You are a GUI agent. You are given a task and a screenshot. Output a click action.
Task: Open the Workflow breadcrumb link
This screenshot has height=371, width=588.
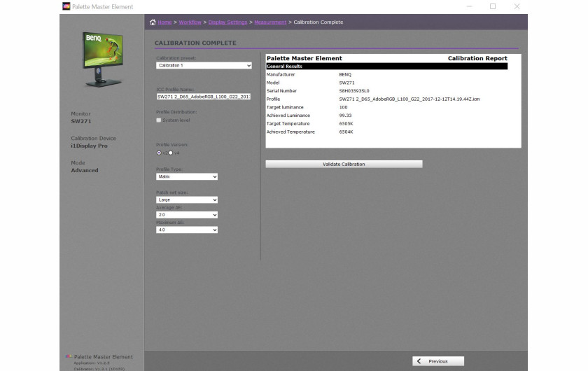point(190,22)
